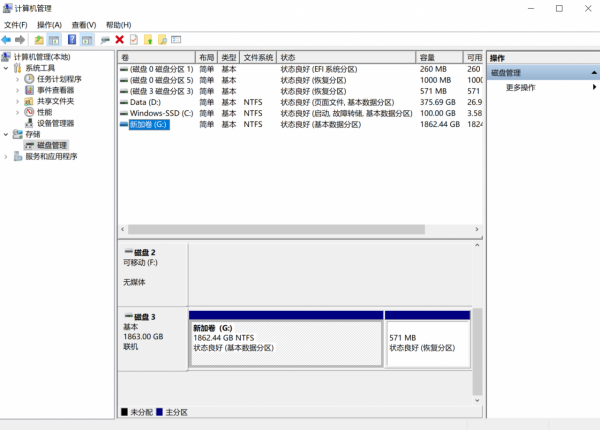600x430 pixels.
Task: Click the Properties checkmark document icon
Action: pyautogui.click(x=134, y=39)
